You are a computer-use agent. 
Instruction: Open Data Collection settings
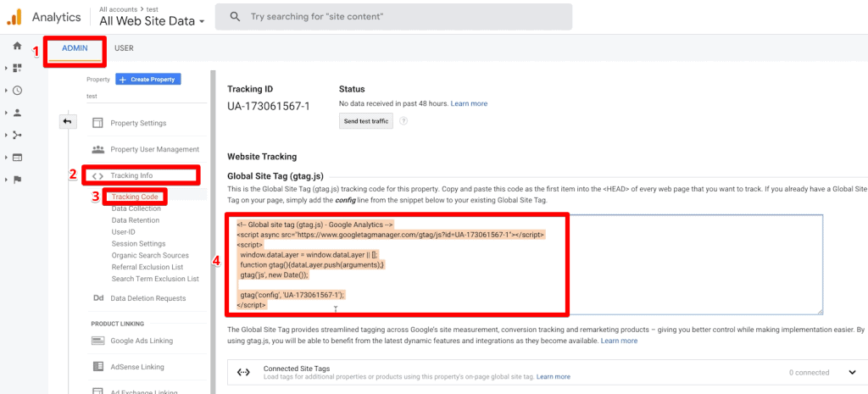[x=136, y=208]
